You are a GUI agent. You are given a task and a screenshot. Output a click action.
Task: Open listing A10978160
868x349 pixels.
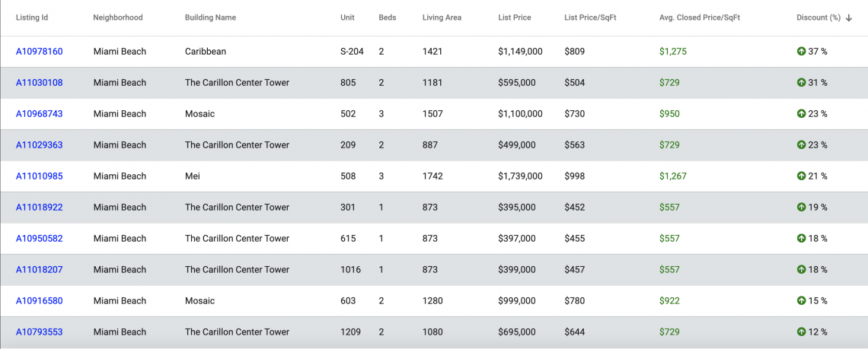(x=40, y=52)
